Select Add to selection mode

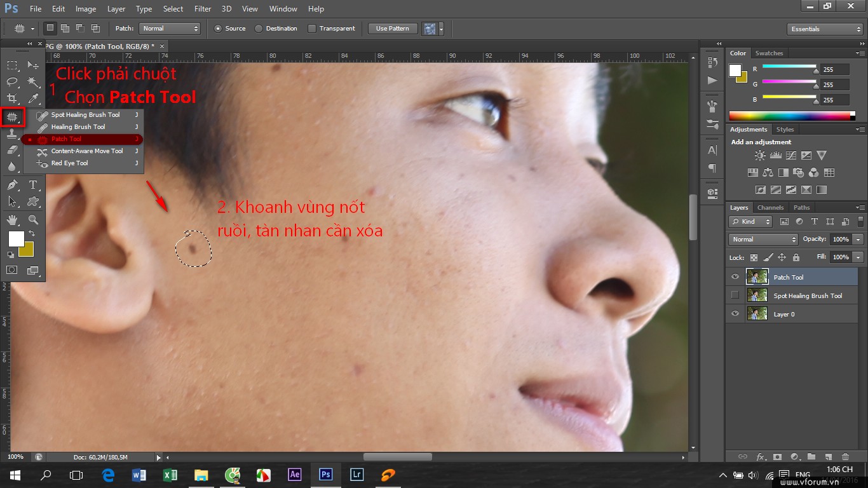click(x=65, y=29)
